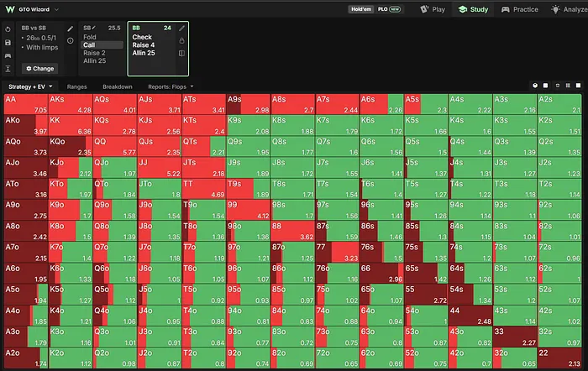
Task: Click the A2s hand cell
Action: pos(559,104)
